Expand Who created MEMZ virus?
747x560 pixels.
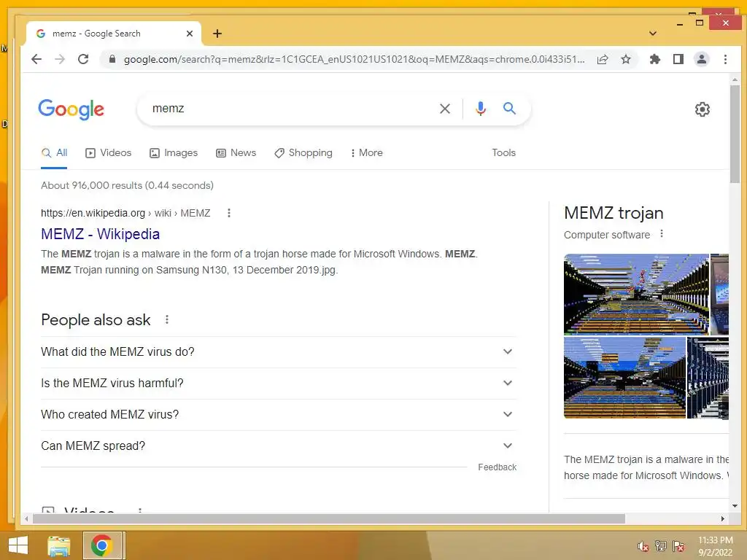point(278,415)
